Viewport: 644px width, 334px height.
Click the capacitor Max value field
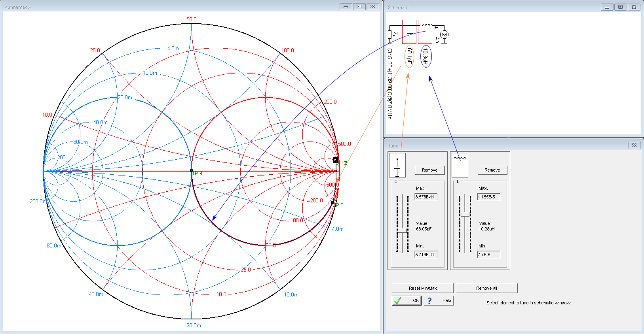pyautogui.click(x=426, y=197)
